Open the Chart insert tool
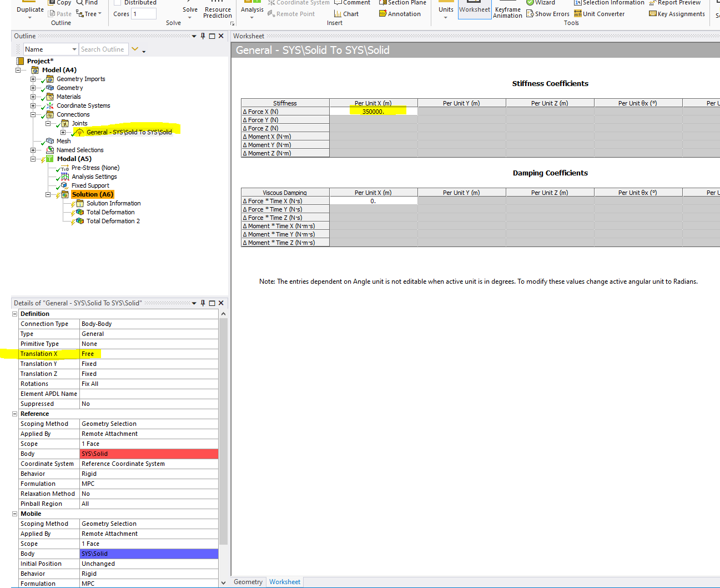Viewport: 720px width, 588px height. pyautogui.click(x=346, y=14)
